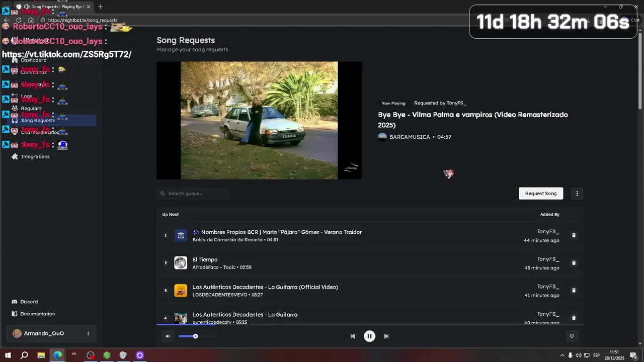Screen dimensions: 644x362
Task: Click the Integrations puzzle icon
Action: point(15,157)
